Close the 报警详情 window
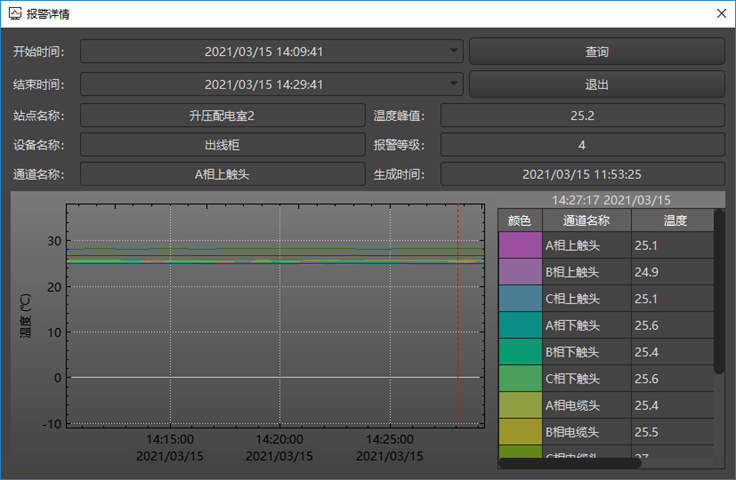This screenshot has width=736, height=480. 720,14
